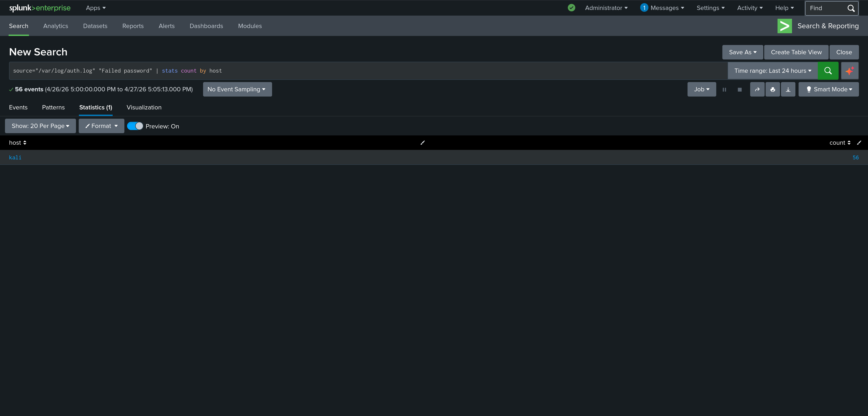
Task: Open the Dashboards menu
Action: click(206, 26)
